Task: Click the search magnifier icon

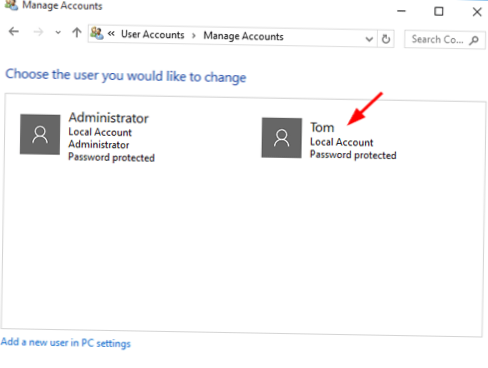Action: (474, 40)
